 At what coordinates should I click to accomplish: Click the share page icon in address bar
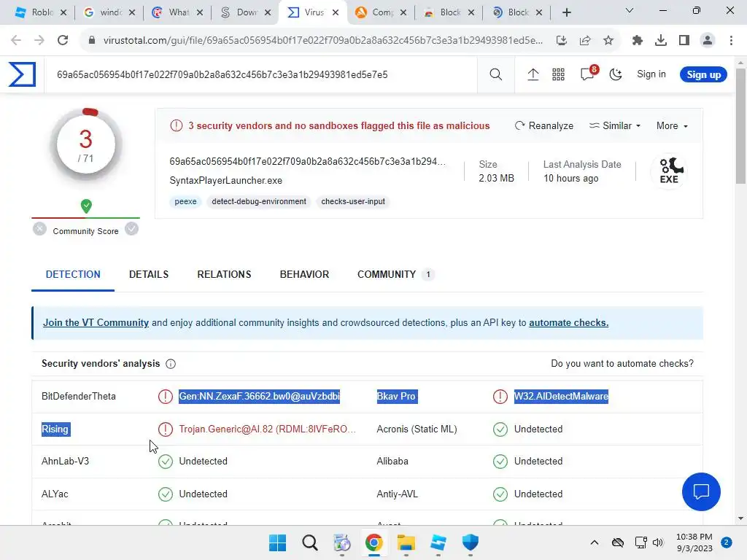click(x=584, y=40)
